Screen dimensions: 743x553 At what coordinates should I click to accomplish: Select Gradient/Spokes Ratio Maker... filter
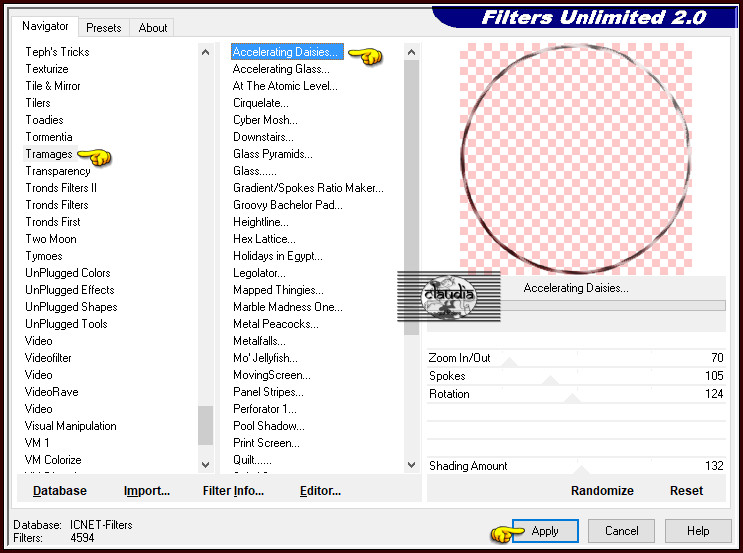point(308,188)
